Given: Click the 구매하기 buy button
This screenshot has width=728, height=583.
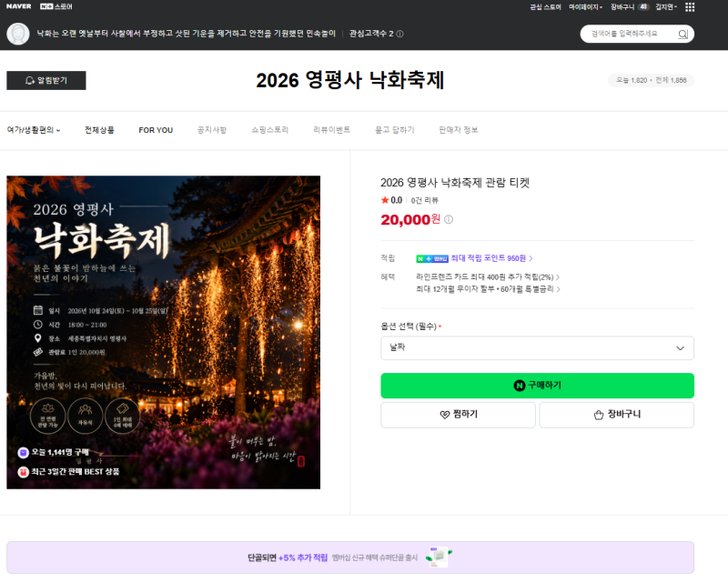Looking at the screenshot, I should coord(537,386).
